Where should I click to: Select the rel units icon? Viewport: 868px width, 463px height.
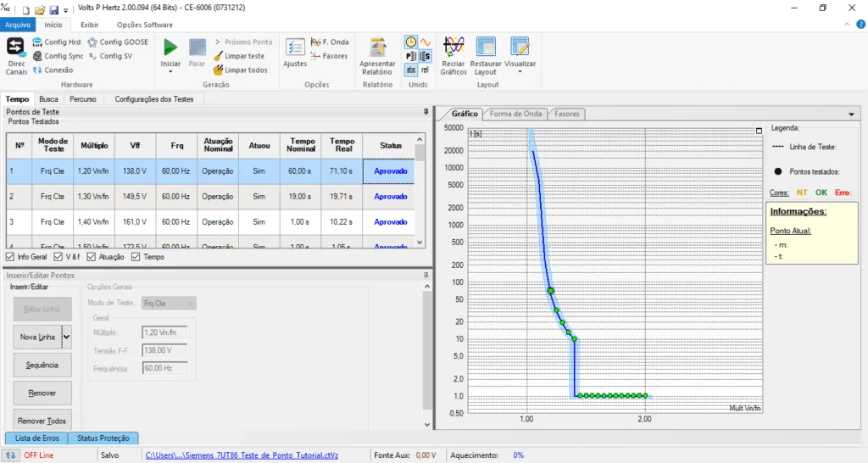[x=426, y=70]
